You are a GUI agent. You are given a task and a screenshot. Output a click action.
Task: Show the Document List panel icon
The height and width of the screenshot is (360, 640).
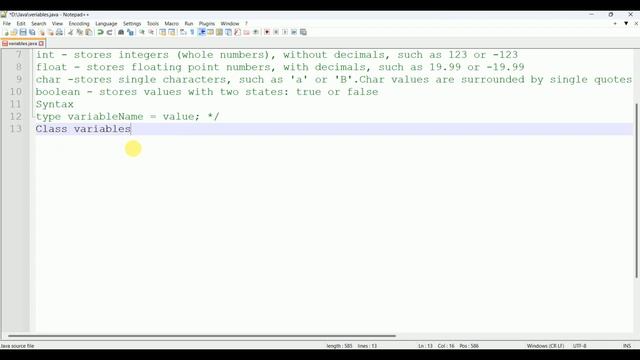228,32
